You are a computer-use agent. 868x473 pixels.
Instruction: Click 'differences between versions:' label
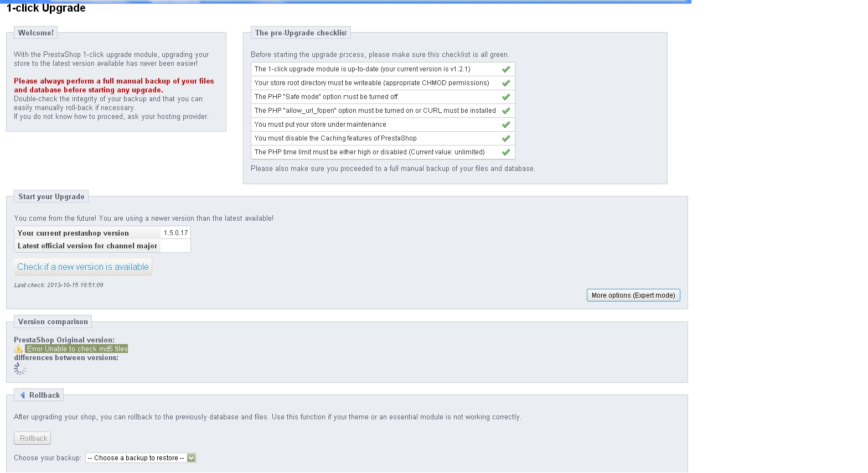point(66,358)
